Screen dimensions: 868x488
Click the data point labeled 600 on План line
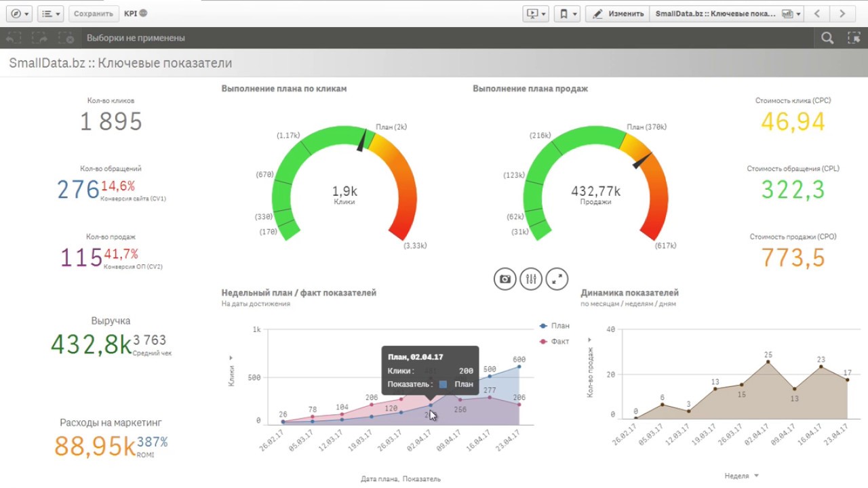click(519, 367)
